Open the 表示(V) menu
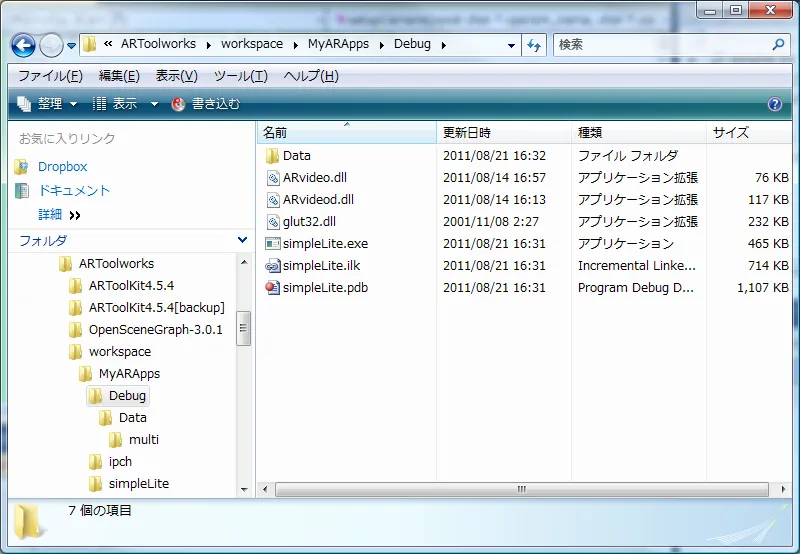 point(177,76)
